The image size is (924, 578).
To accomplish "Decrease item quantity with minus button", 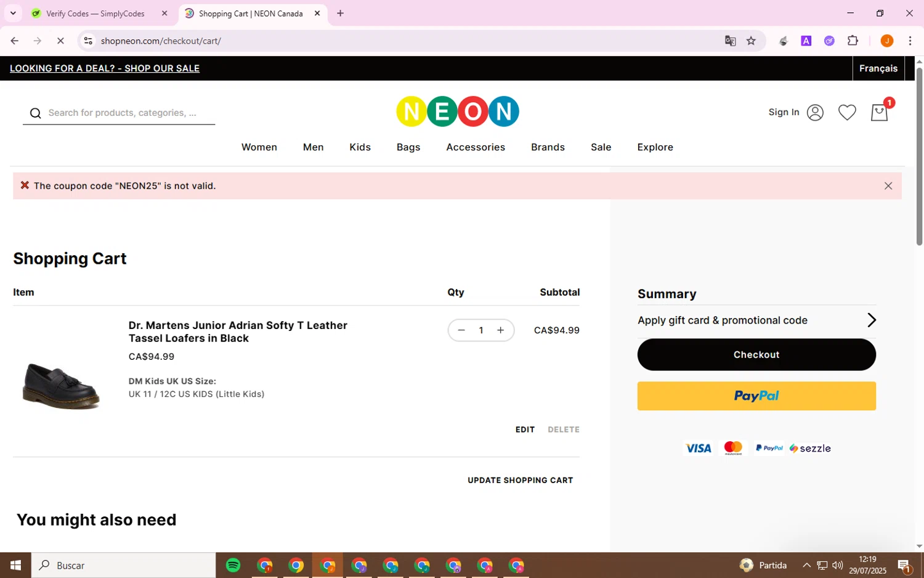I will coord(461,330).
